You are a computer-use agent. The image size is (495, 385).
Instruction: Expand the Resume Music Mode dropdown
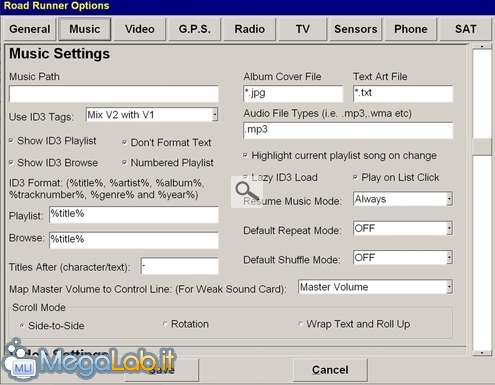[x=450, y=199]
